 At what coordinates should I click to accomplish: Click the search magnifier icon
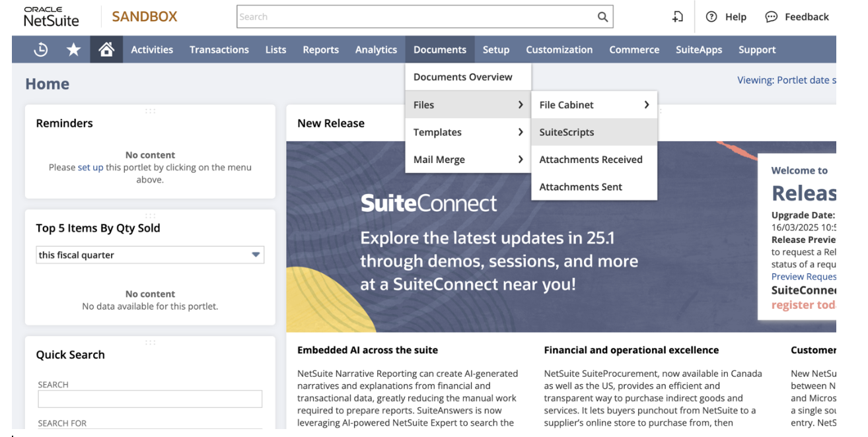602,17
